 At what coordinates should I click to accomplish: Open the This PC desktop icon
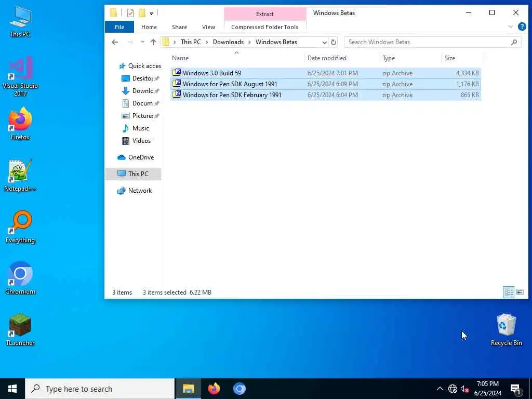20,21
